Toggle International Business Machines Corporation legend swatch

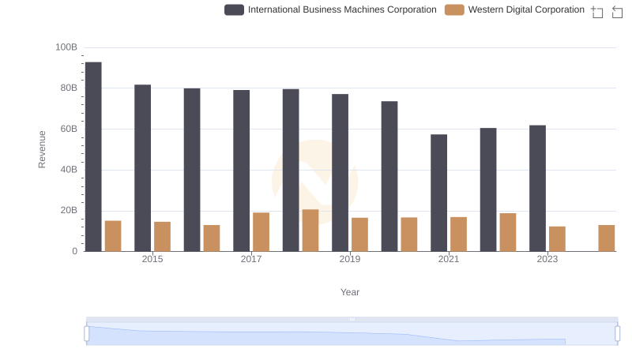click(234, 9)
